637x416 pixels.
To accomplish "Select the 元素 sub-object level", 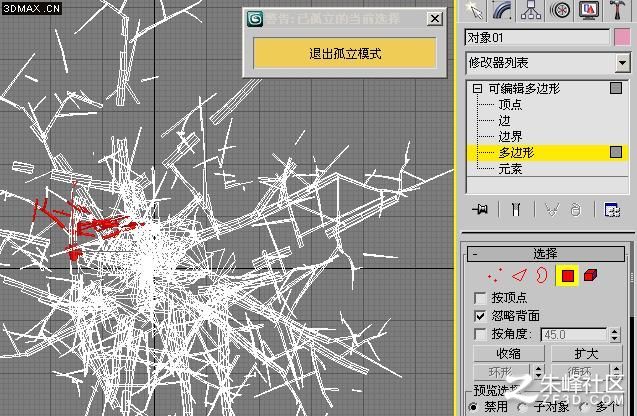I will (x=510, y=169).
